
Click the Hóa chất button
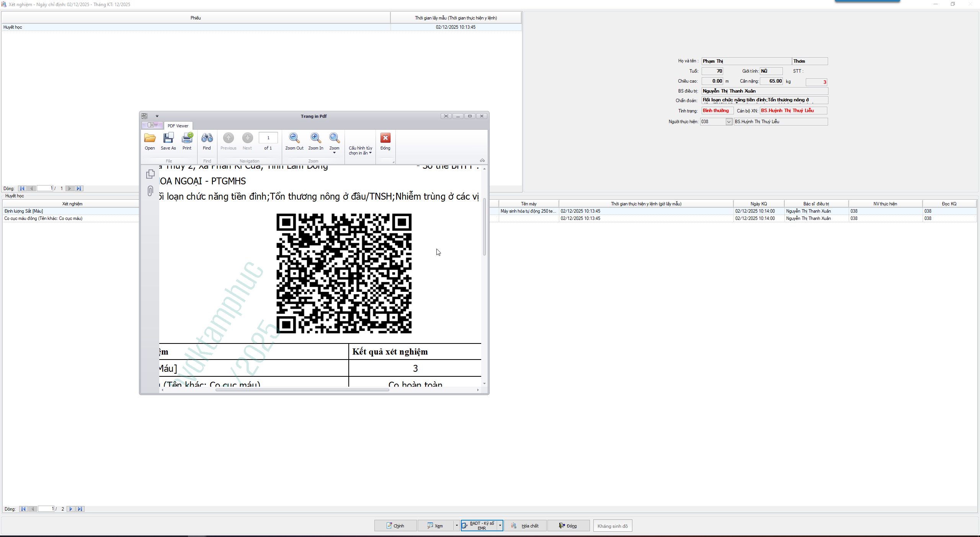click(x=525, y=526)
